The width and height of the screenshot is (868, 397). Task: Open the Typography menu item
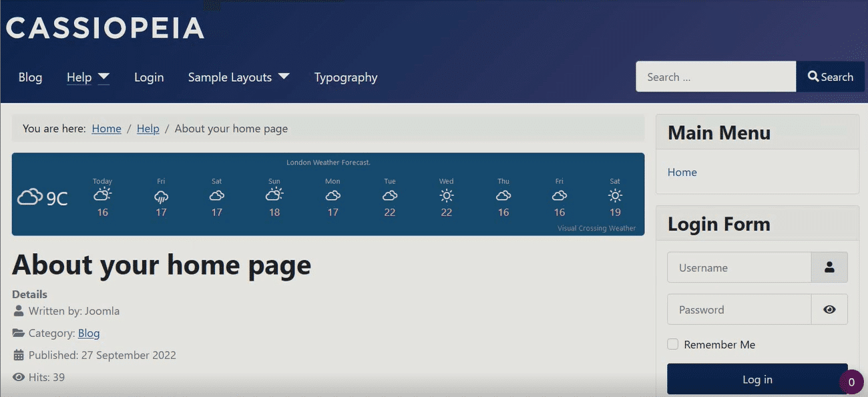point(345,76)
